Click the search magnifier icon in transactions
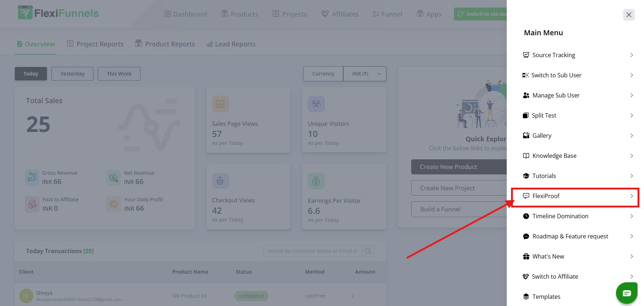644x306 pixels. pos(368,251)
